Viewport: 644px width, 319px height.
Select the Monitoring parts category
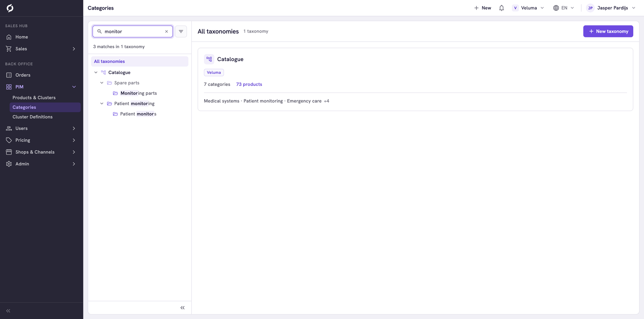pos(138,93)
